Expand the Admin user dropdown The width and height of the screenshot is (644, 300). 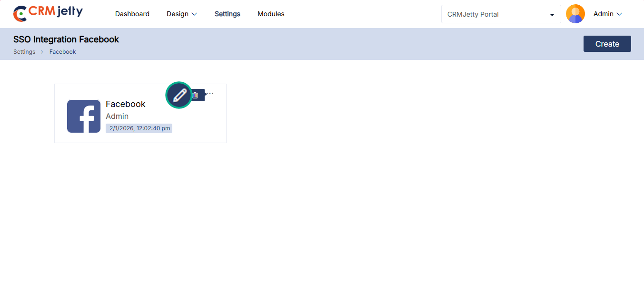(608, 14)
